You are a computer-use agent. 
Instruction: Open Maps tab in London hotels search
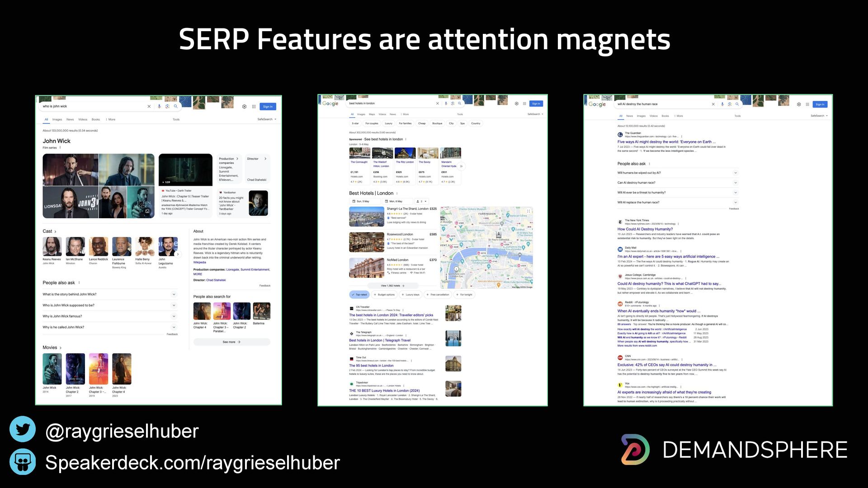(x=372, y=114)
